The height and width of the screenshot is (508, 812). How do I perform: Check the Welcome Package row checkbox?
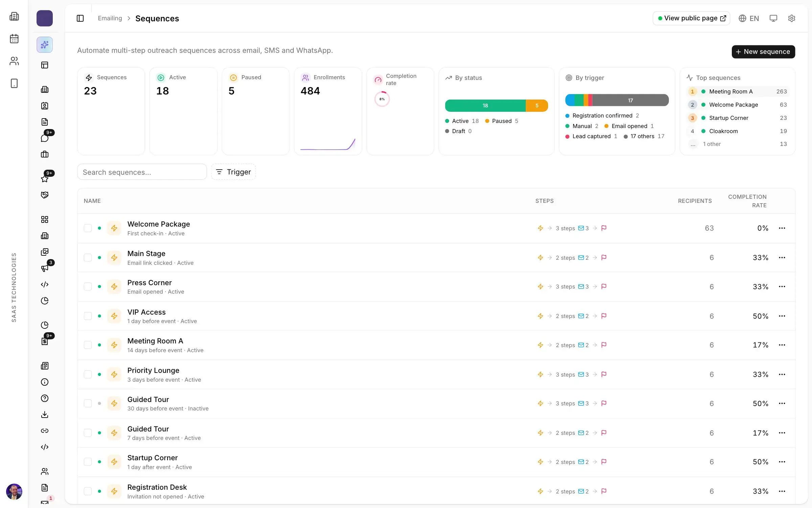88,228
